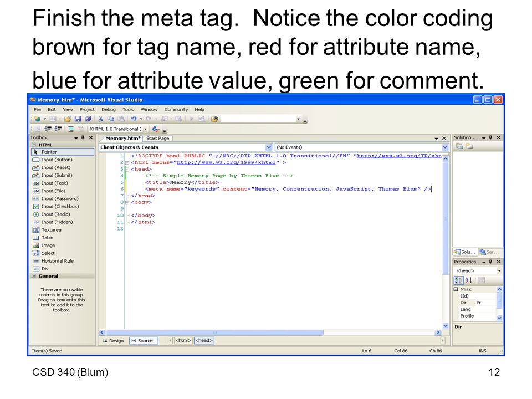The height and width of the screenshot is (399, 532).
Task: Collapse the HTML group in Toolbox
Action: pos(34,145)
